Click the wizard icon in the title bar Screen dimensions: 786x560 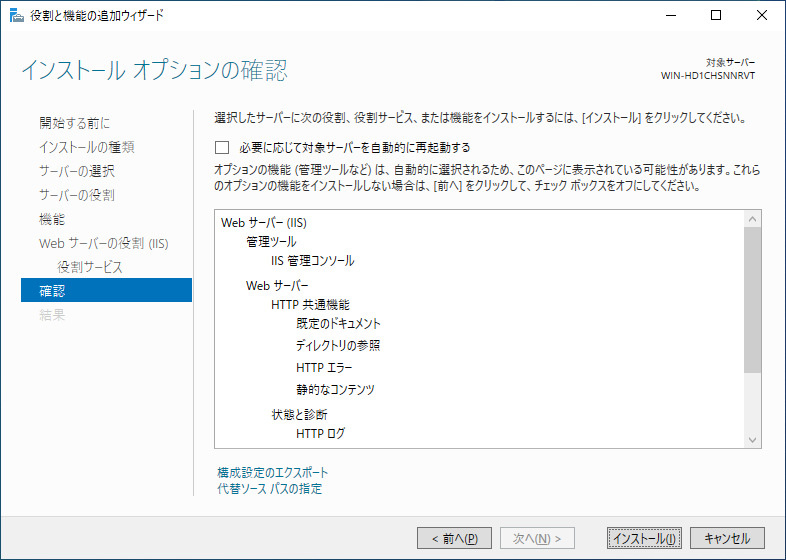click(x=17, y=16)
